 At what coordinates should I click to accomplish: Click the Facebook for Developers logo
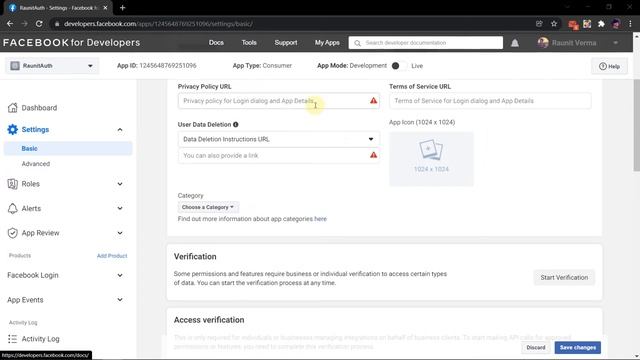click(x=71, y=42)
